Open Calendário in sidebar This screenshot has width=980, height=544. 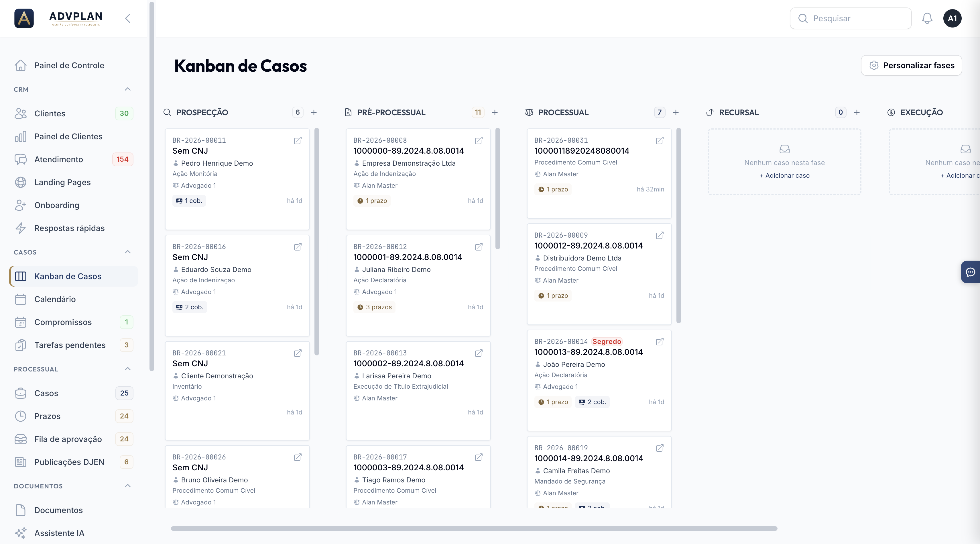pyautogui.click(x=73, y=299)
